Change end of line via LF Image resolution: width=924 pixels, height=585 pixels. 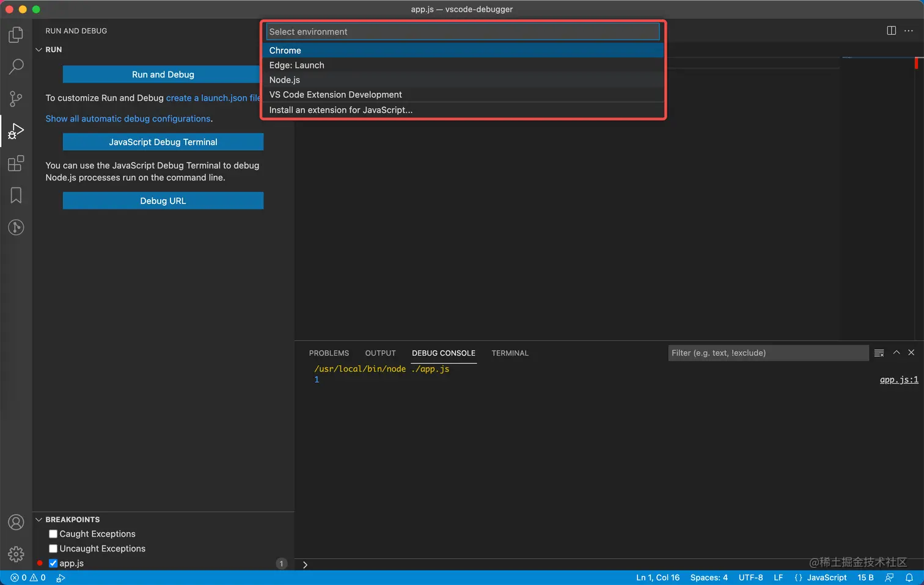(778, 578)
